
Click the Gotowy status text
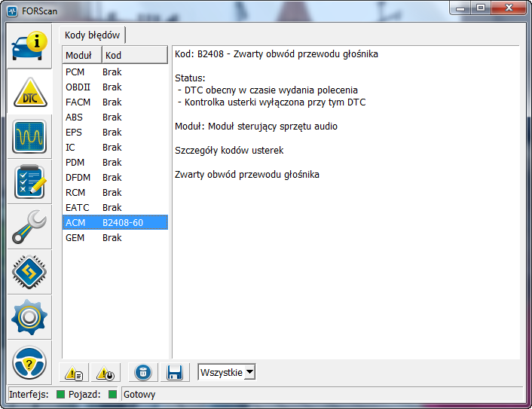click(x=139, y=395)
